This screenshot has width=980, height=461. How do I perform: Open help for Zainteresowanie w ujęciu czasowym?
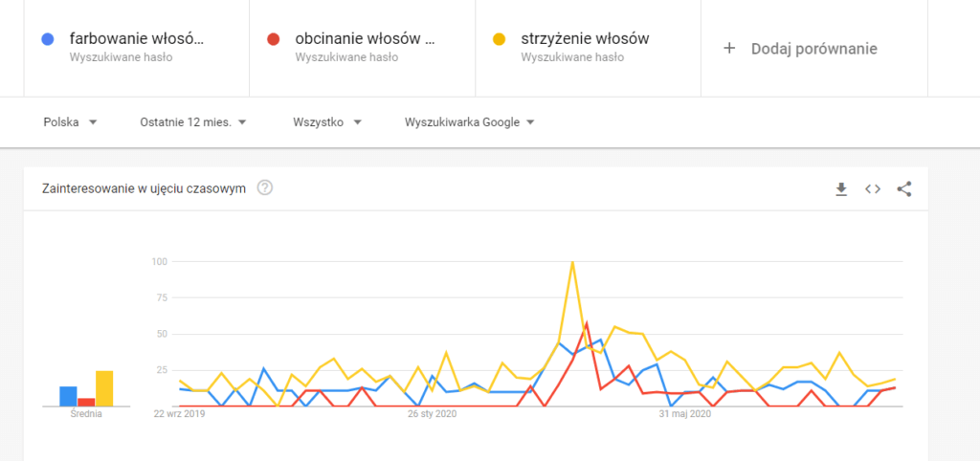(x=265, y=188)
